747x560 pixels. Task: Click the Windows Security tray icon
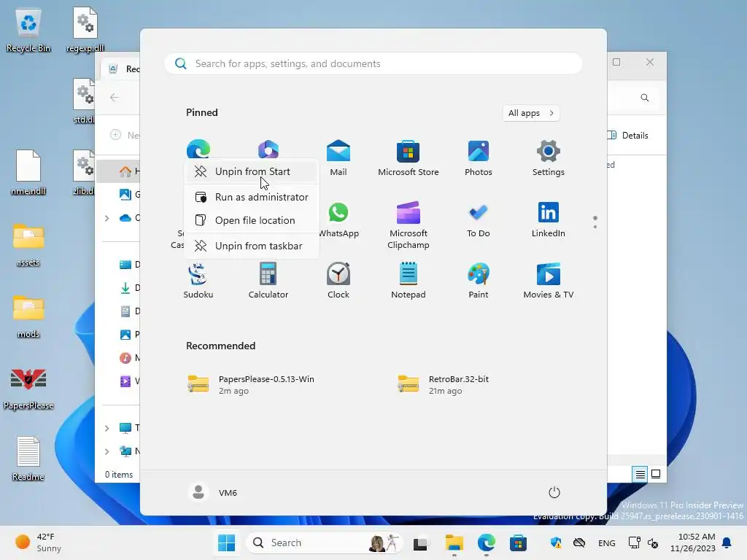point(556,542)
